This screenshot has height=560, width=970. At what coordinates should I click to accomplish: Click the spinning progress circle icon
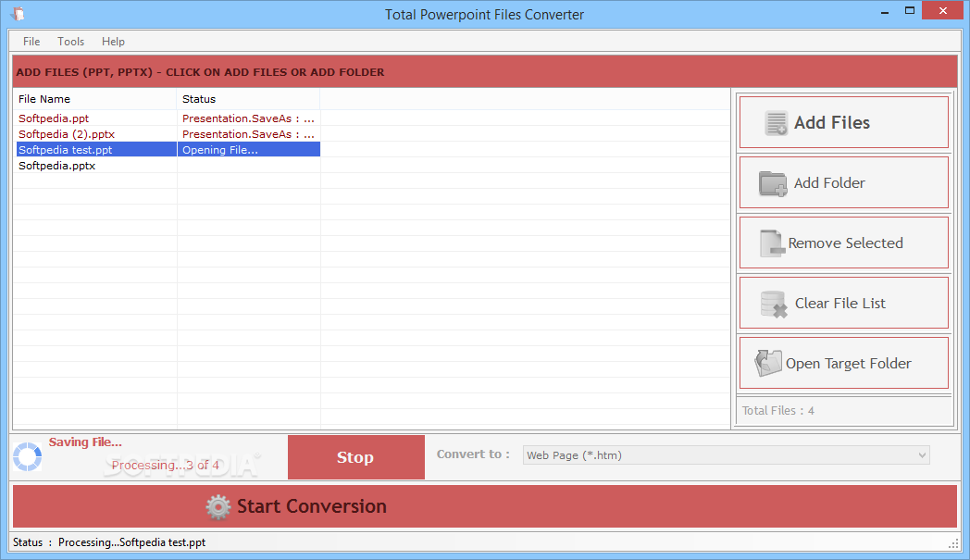27,456
